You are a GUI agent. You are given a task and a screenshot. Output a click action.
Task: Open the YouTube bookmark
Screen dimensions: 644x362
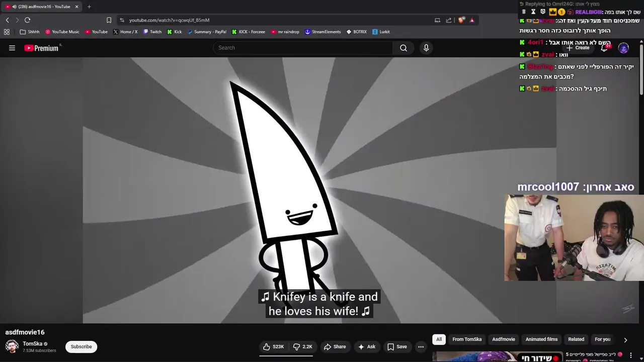(96, 32)
